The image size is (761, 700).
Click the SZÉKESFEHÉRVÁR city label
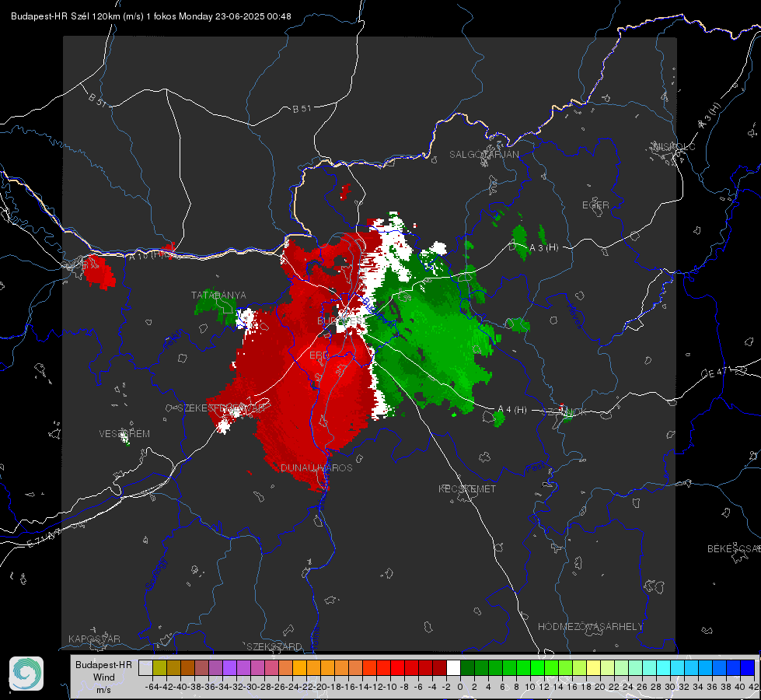[x=222, y=408]
